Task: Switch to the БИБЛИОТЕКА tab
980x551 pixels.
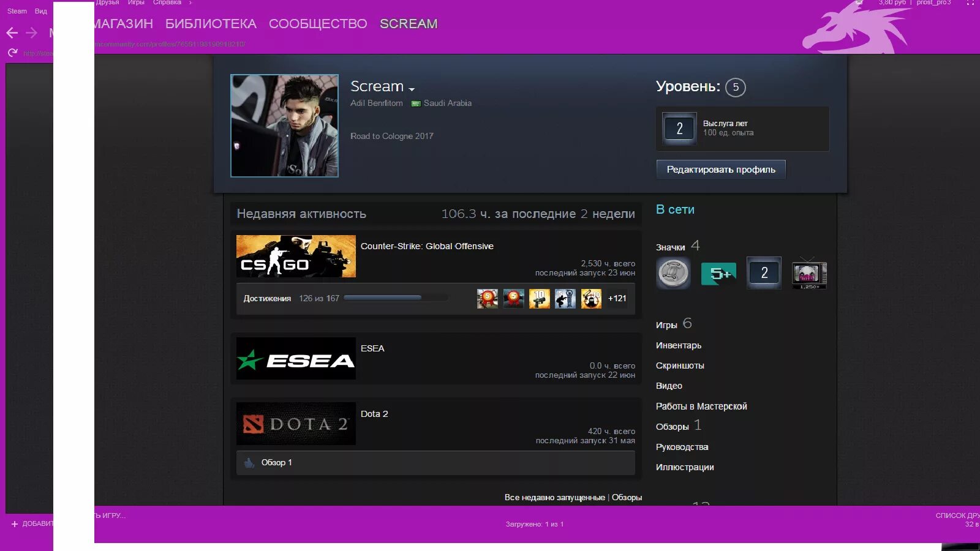Action: point(211,24)
